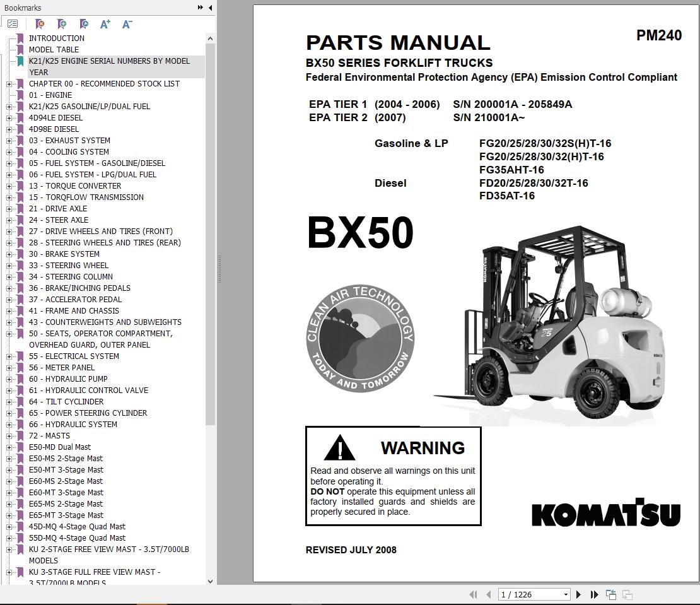Open the 04 - COOLING SYSTEM bookmark
The width and height of the screenshot is (700, 605).
pos(69,152)
